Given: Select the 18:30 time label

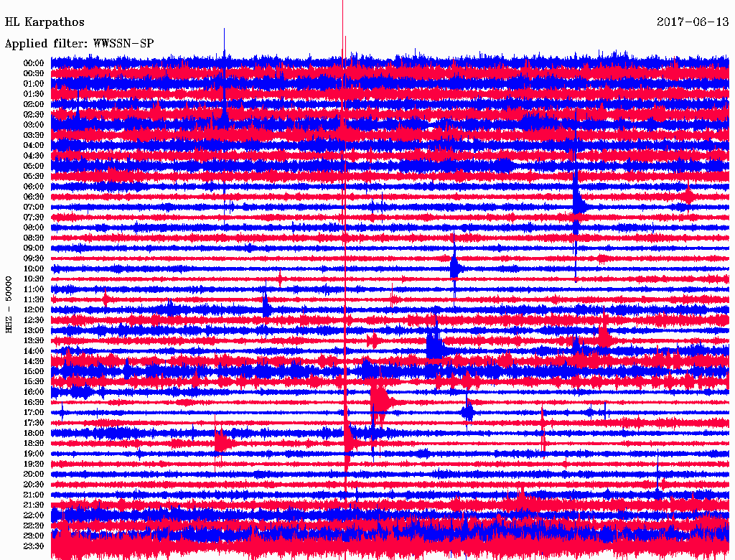Looking at the screenshot, I should (34, 444).
